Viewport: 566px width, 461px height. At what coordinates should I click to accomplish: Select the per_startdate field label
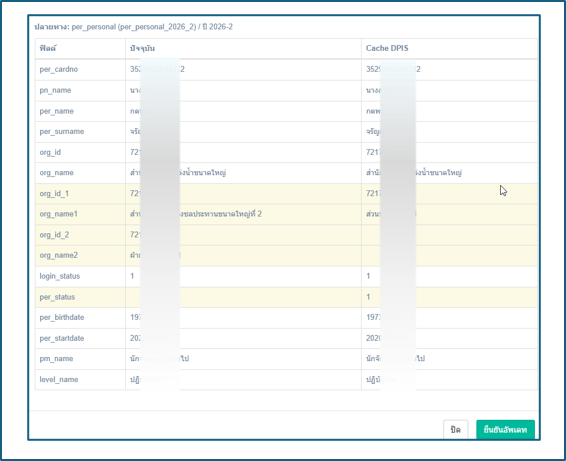pos(62,338)
